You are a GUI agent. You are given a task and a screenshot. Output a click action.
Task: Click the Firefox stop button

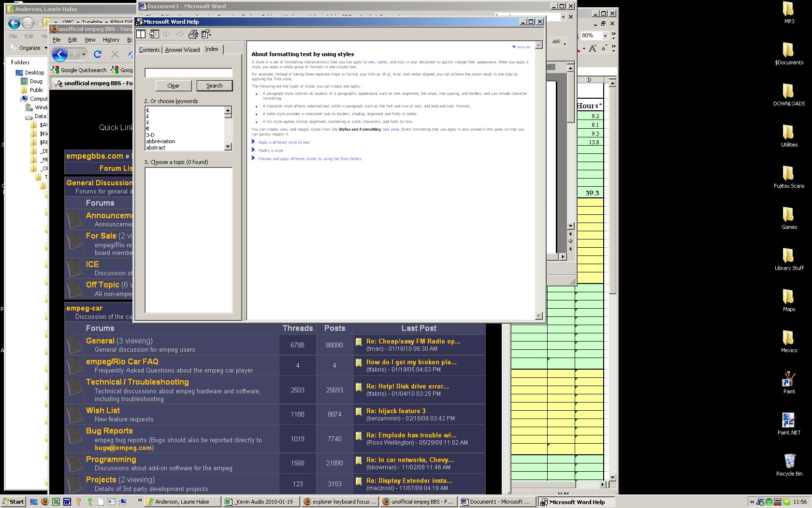115,54
